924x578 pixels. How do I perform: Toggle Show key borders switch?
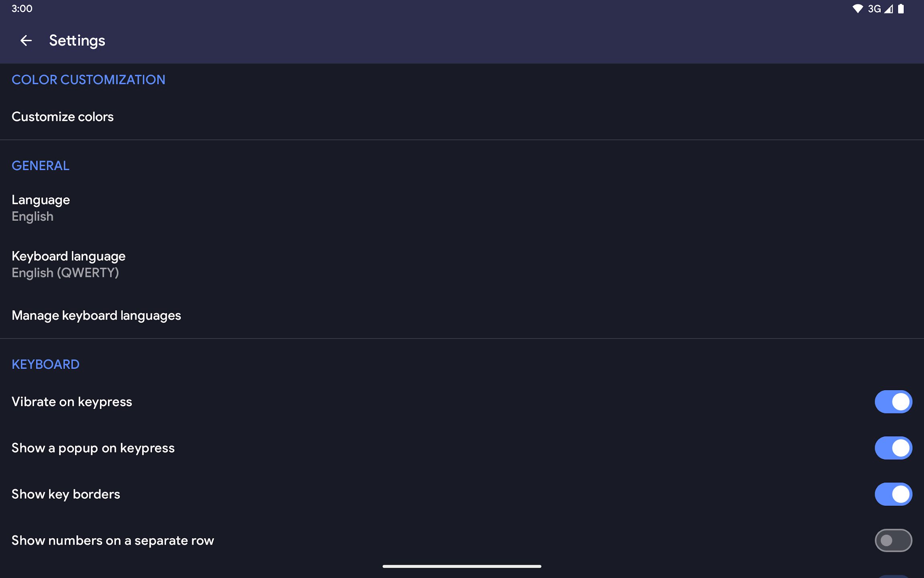893,494
